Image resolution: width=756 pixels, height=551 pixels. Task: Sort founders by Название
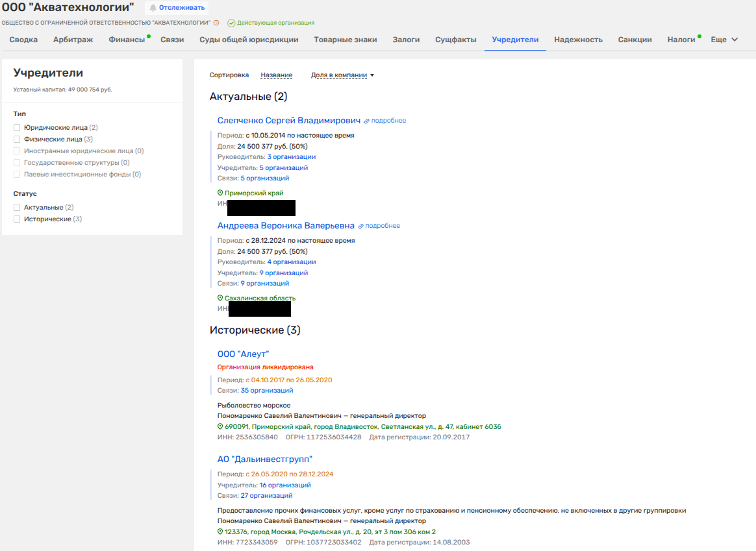pyautogui.click(x=276, y=75)
